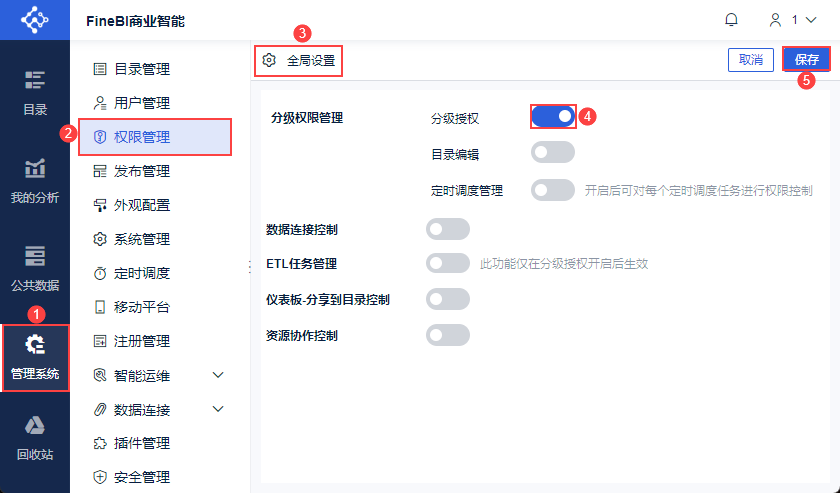Click the 全局设置 gear icon

pyautogui.click(x=269, y=60)
